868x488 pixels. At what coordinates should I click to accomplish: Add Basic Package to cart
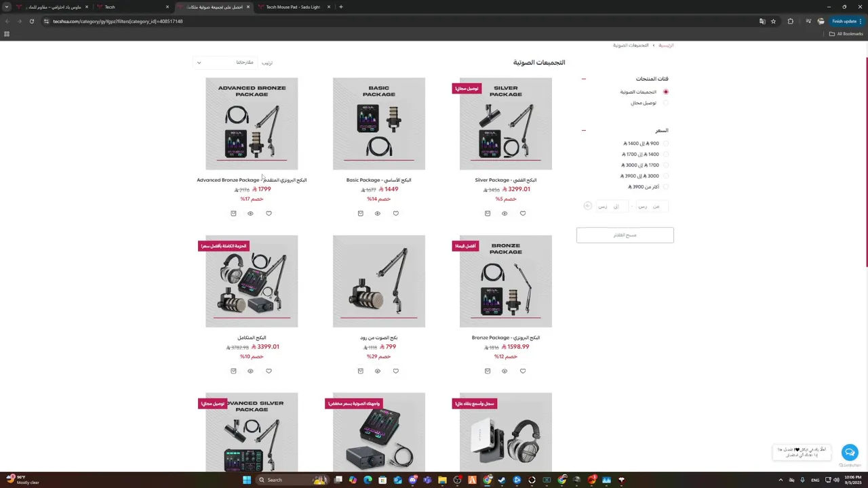pyautogui.click(x=360, y=213)
